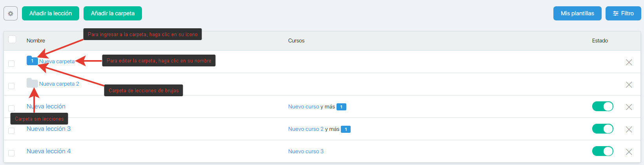The height and width of the screenshot is (165, 644).
Task: Delete Nueva carpeta 2 using its X icon
Action: tap(629, 84)
